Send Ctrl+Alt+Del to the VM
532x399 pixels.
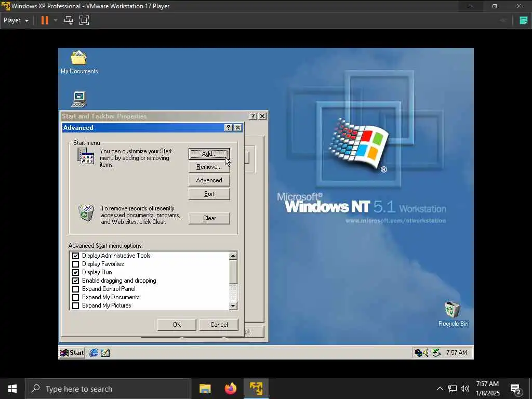69,20
